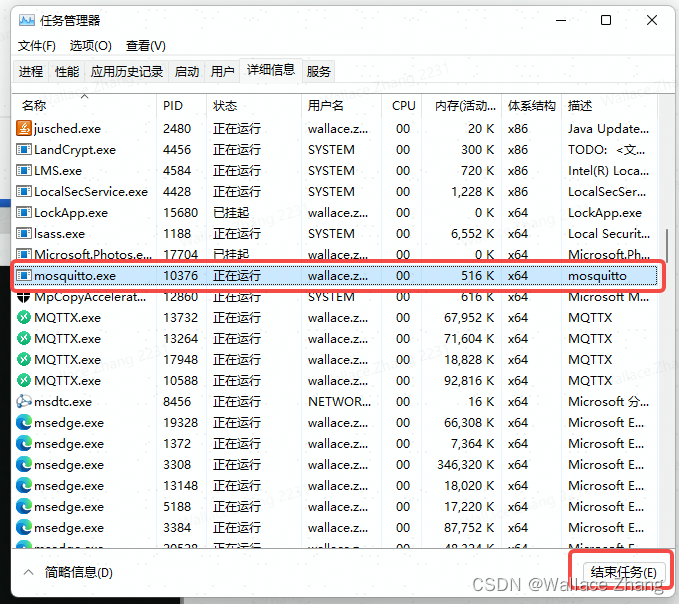The image size is (679, 604).
Task: Switch to the 应用历史记录 tab
Action: tap(126, 71)
